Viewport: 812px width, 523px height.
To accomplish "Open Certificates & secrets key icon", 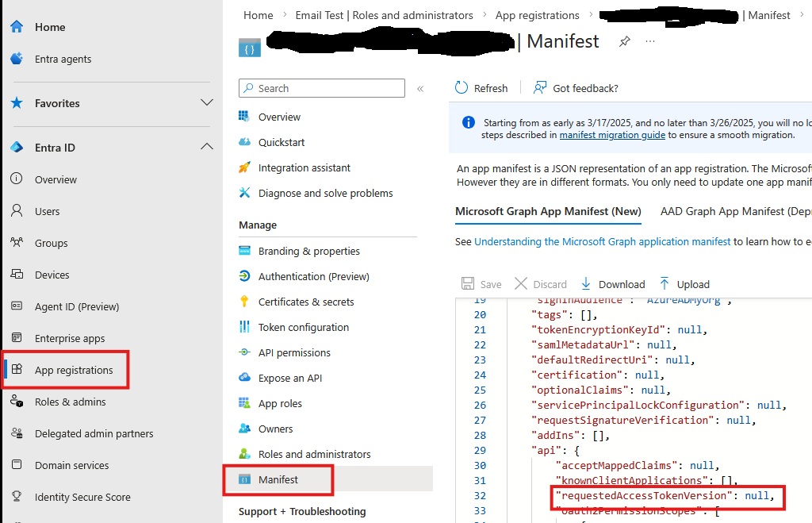I will (x=244, y=302).
